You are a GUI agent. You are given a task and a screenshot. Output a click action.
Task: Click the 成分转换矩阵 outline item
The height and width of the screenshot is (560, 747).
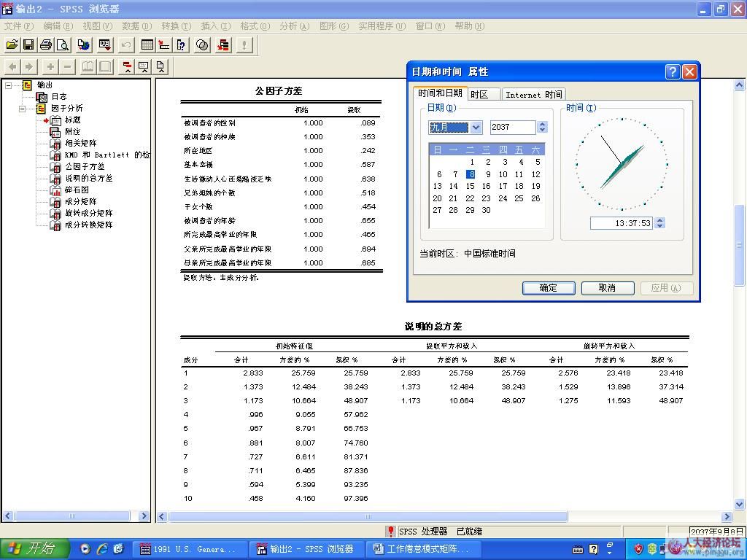[x=88, y=225]
